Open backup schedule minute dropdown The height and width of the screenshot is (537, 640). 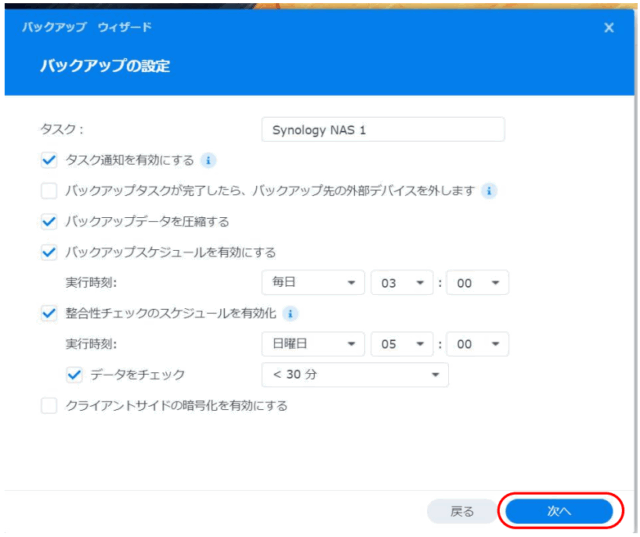coord(478,283)
